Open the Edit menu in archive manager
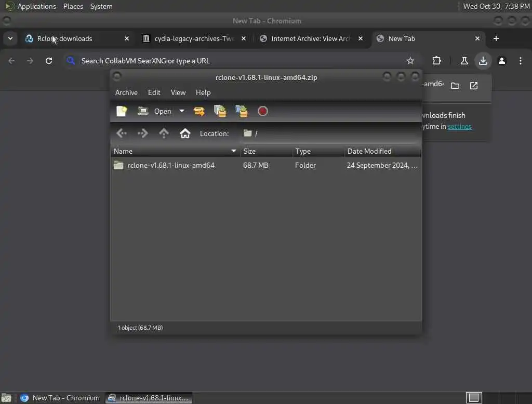Viewport: 532px width, 404px height. point(154,92)
